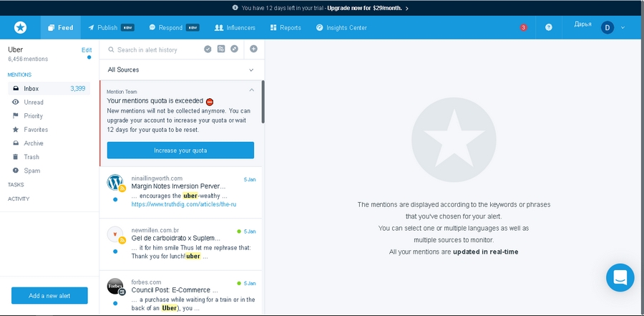Click the username Дарья
The width and height of the screenshot is (644, 316).
[x=582, y=24]
